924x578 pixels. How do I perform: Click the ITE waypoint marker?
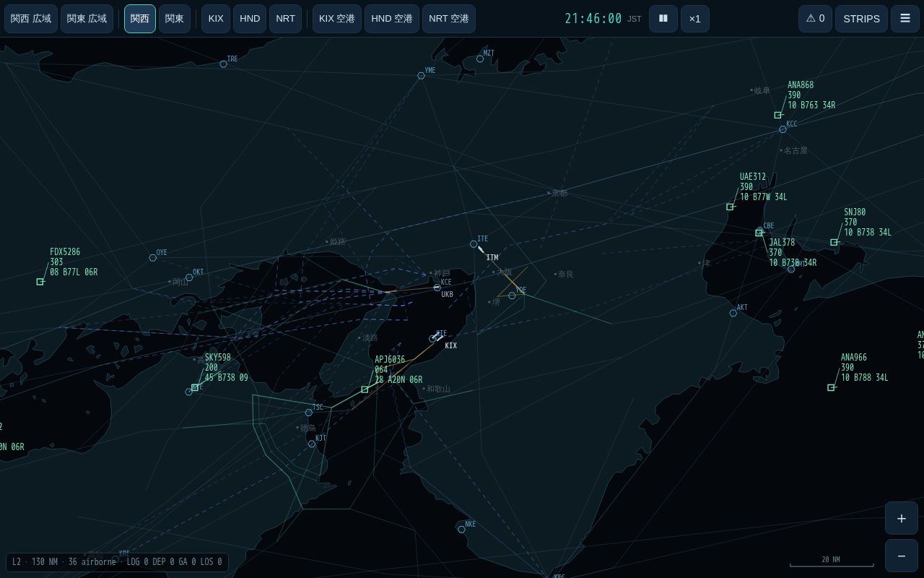tap(474, 244)
